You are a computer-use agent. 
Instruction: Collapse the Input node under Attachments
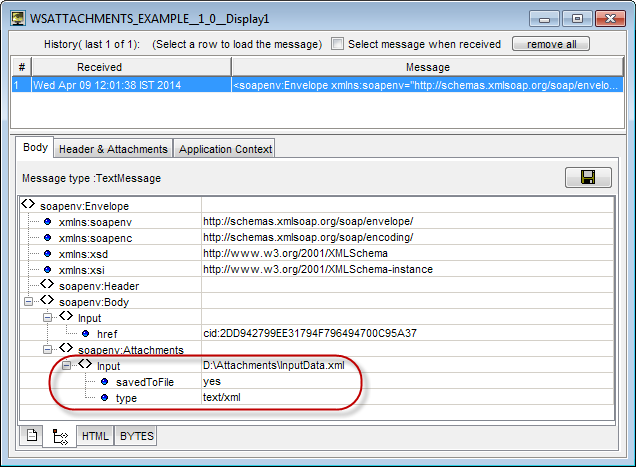tap(66, 366)
